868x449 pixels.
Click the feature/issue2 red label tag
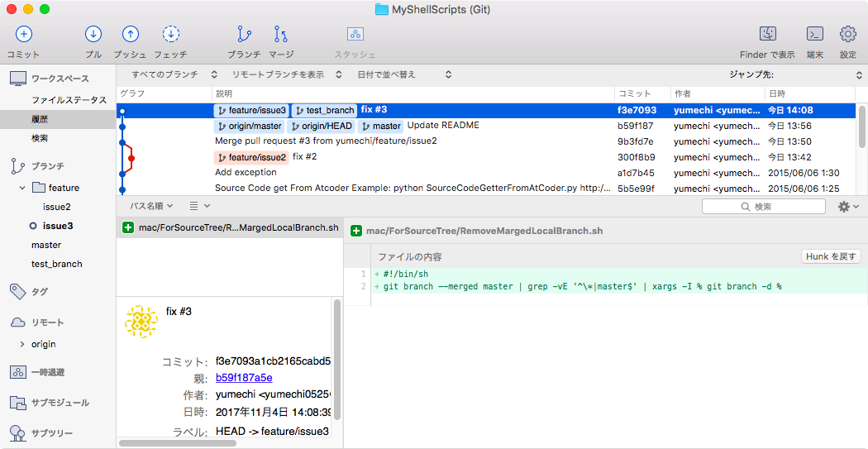pyautogui.click(x=251, y=157)
